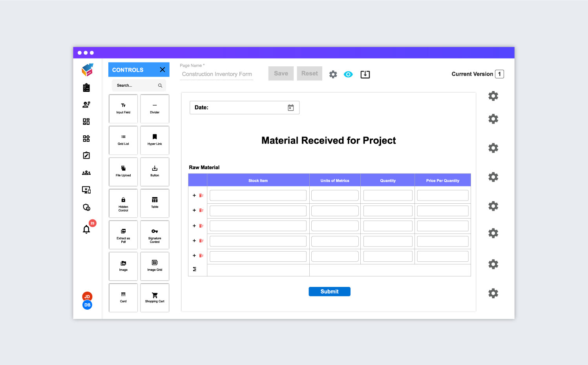Image resolution: width=588 pixels, height=365 pixels.
Task: Pick the File Upload control
Action: pos(123,172)
